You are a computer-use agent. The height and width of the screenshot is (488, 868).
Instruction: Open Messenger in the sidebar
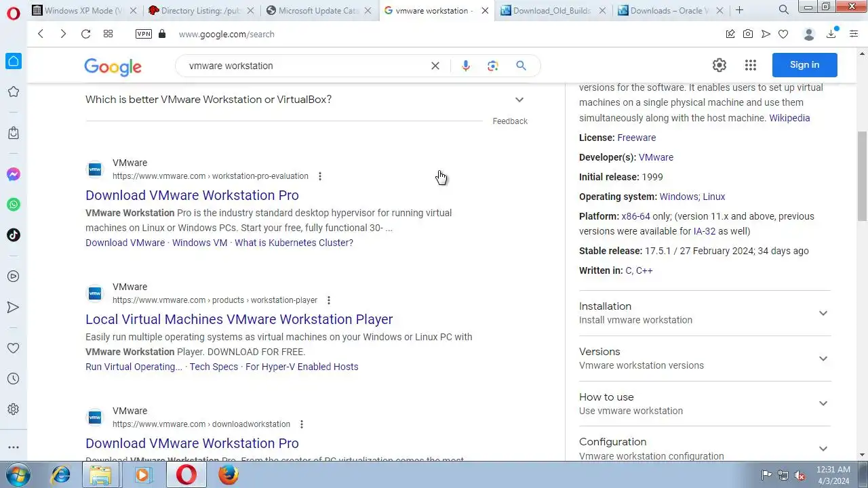coord(14,175)
